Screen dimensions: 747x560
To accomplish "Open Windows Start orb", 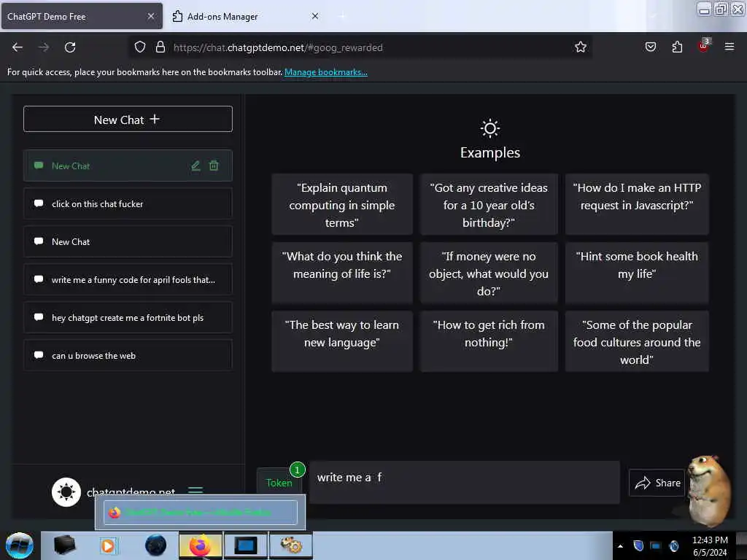I will [x=20, y=545].
